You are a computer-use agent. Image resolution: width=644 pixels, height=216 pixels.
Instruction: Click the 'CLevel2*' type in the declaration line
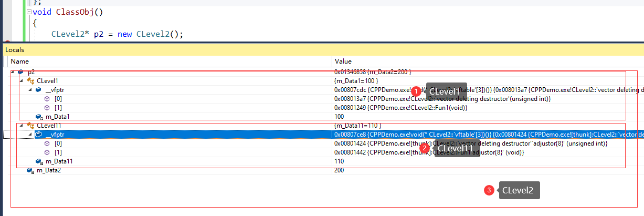coord(70,35)
